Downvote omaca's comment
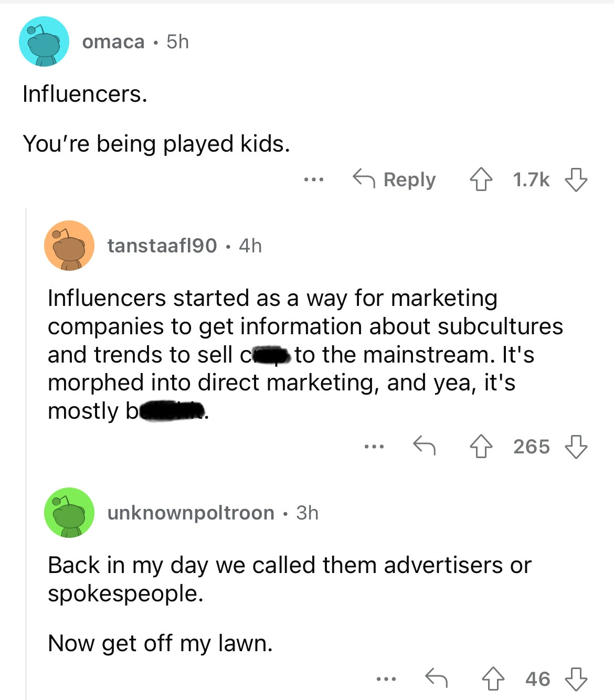 tap(576, 180)
